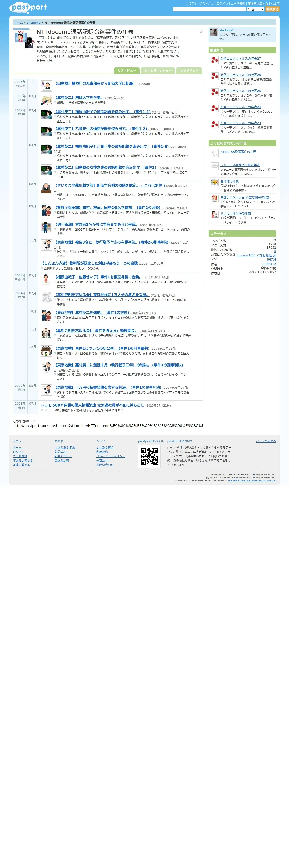Viewport: 289px width, 868px height.
Task: Click the thumbnail for 事件を考える 緊急集会 event
Action: (46, 333)
